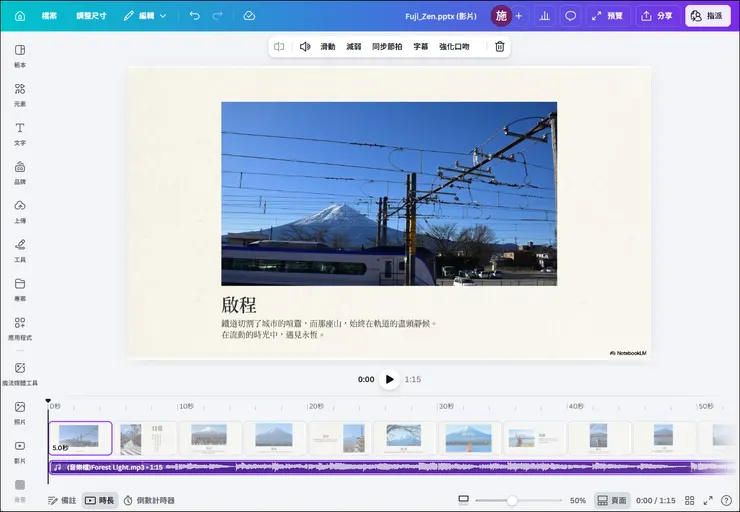Add a collaborator with the plus icon
This screenshot has height=512, width=740.
(x=519, y=16)
